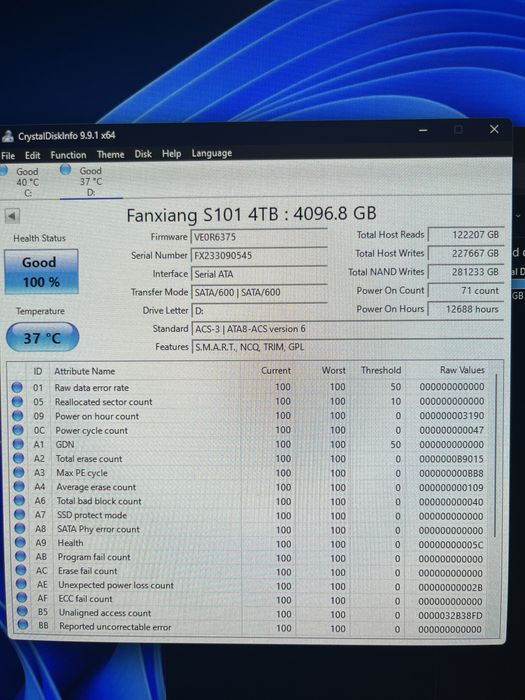Click the Power On Count value
525x700 pixels.
point(466,290)
